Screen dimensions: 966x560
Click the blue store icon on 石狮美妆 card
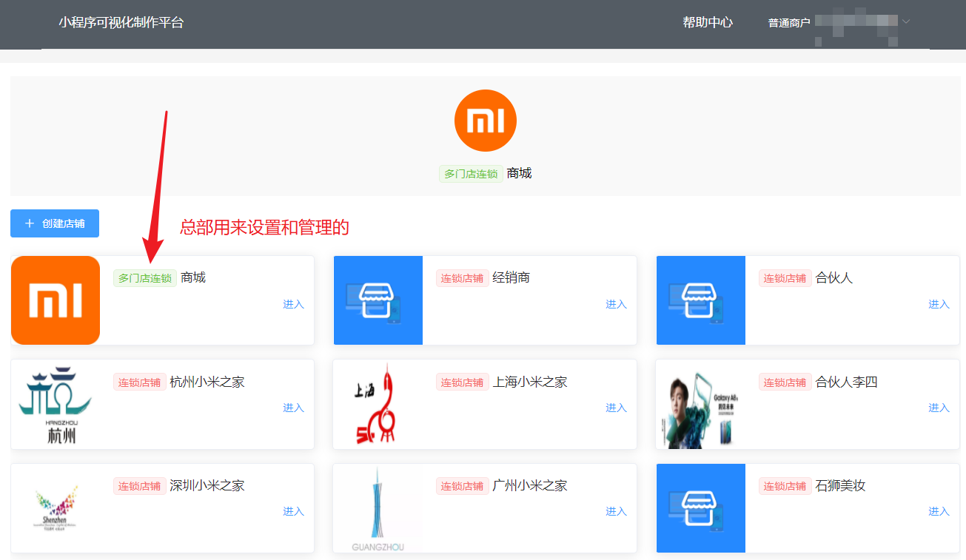pos(701,508)
